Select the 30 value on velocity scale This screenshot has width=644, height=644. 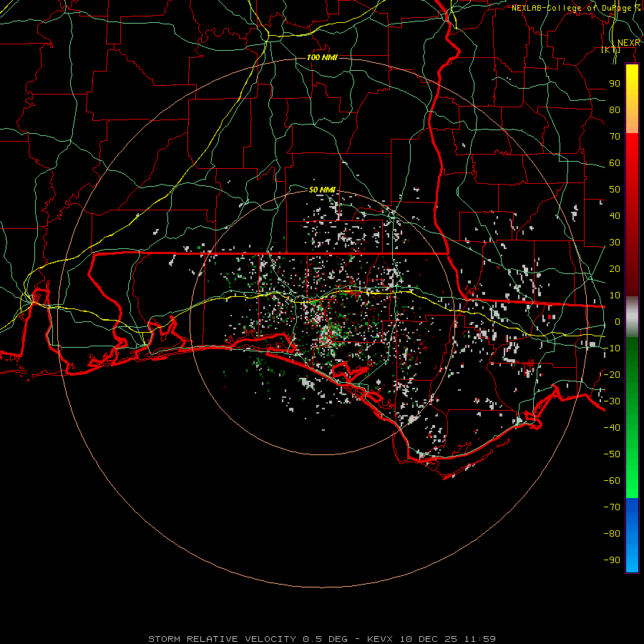615,243
